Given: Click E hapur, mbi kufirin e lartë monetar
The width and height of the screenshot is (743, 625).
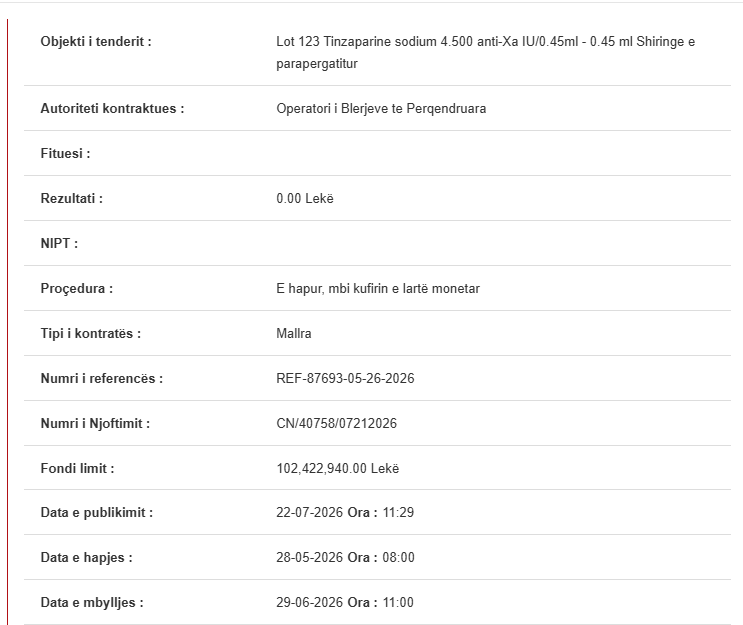Looking at the screenshot, I should click(378, 289).
